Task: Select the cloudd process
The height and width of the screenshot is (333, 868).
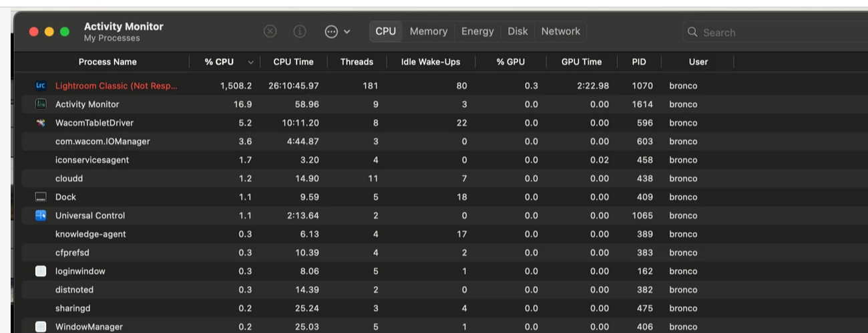Action: point(69,179)
